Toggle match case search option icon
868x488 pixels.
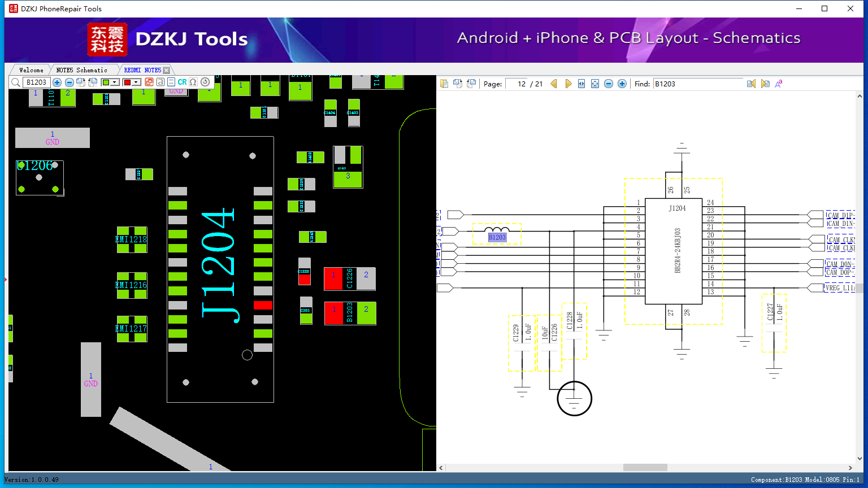[779, 84]
